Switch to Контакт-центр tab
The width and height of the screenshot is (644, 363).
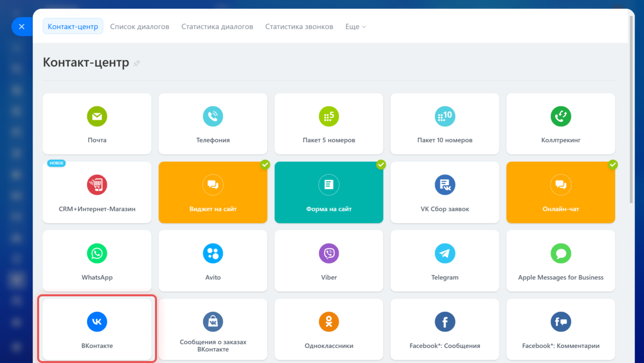pyautogui.click(x=73, y=27)
